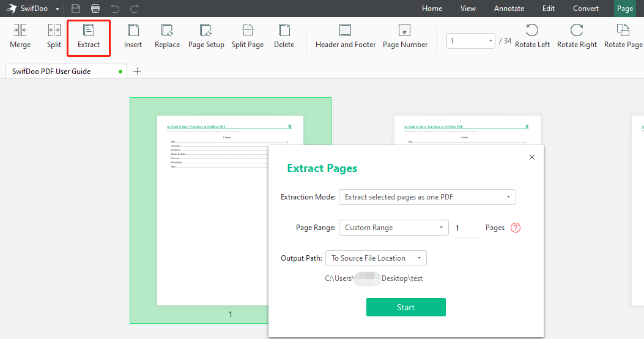Viewport: 644px width, 339px height.
Task: Add Page Number tool
Action: click(405, 37)
